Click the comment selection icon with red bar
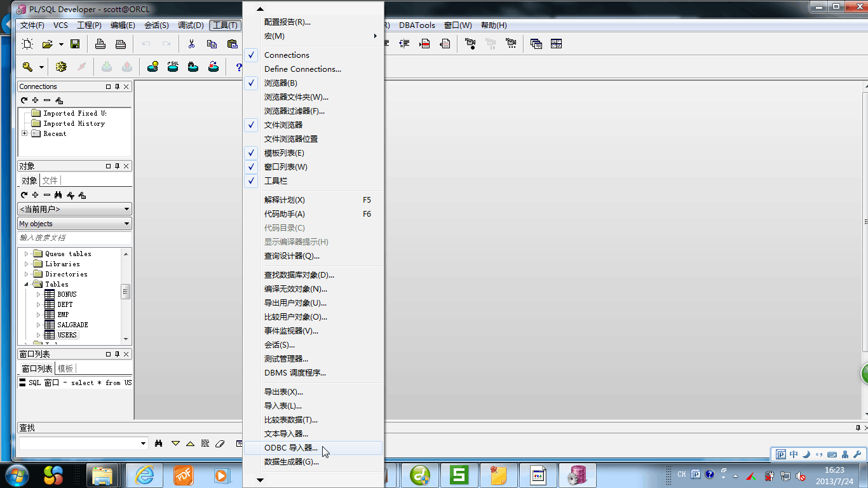The height and width of the screenshot is (488, 868). 425,44
